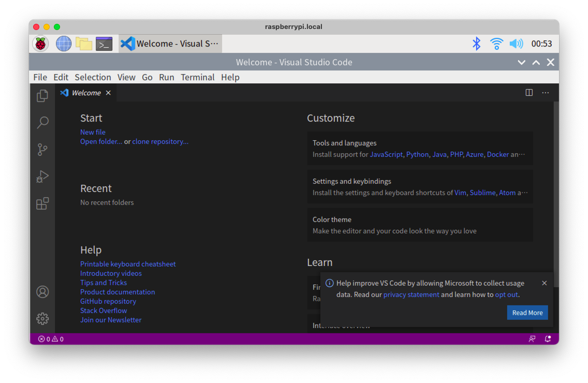Open the Terminal menu
Viewport: 588px width, 383px height.
198,77
